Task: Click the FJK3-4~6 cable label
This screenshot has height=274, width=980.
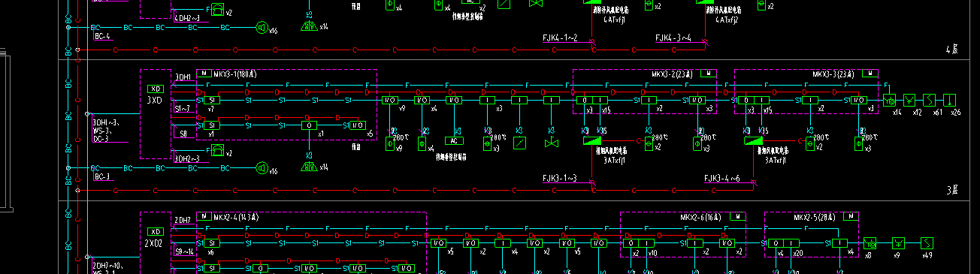Action: point(721,178)
